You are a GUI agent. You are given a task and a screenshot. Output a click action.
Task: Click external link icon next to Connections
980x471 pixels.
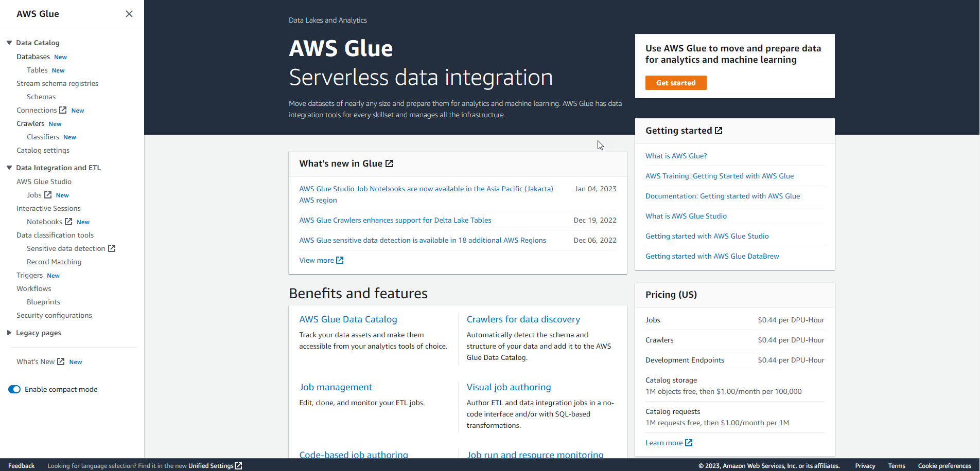pos(63,110)
